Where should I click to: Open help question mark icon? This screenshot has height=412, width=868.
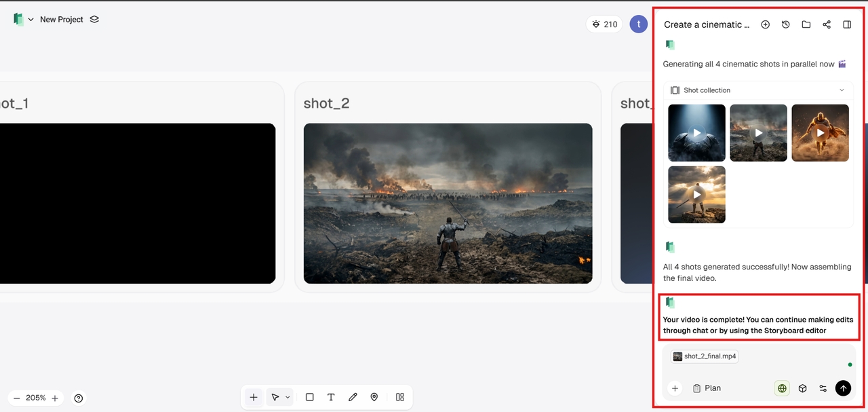79,398
